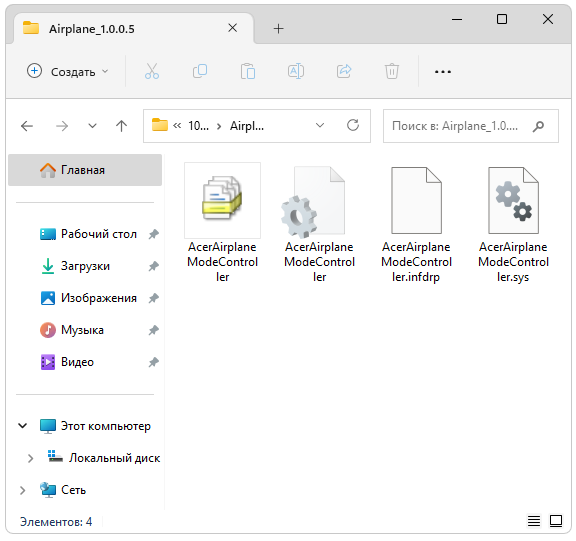
Task: Open Загрузки in the sidebar
Action: pos(75,266)
